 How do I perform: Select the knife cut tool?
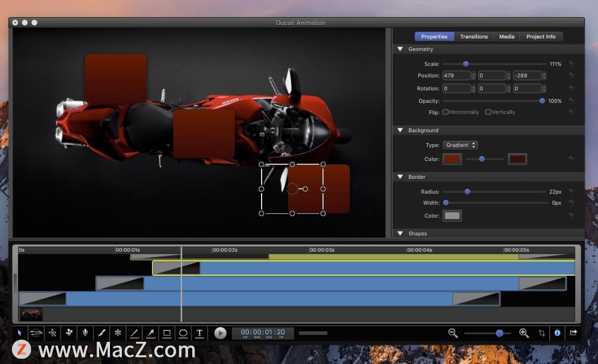tap(101, 333)
